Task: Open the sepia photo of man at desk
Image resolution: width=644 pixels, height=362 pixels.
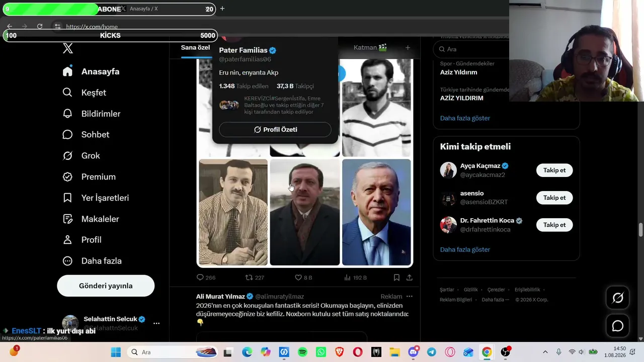Action: tap(233, 212)
